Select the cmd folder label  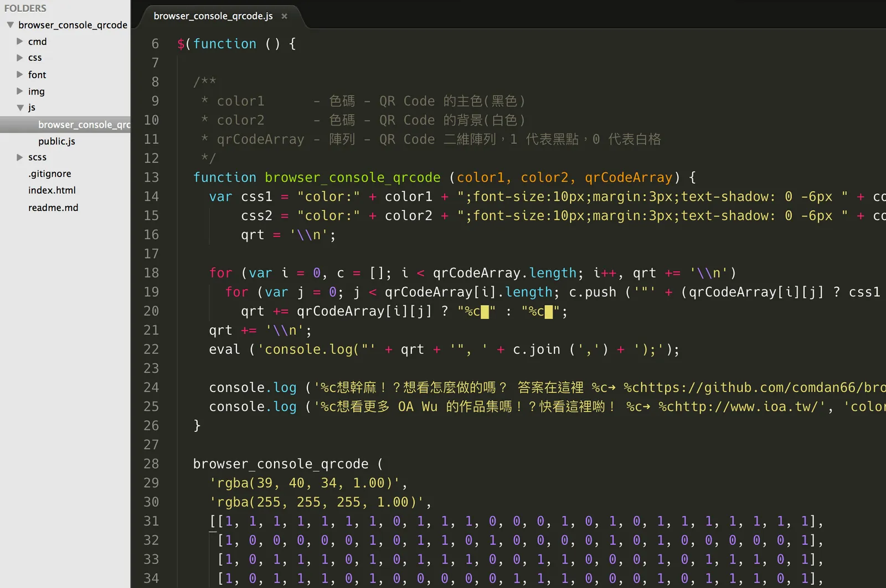[38, 42]
